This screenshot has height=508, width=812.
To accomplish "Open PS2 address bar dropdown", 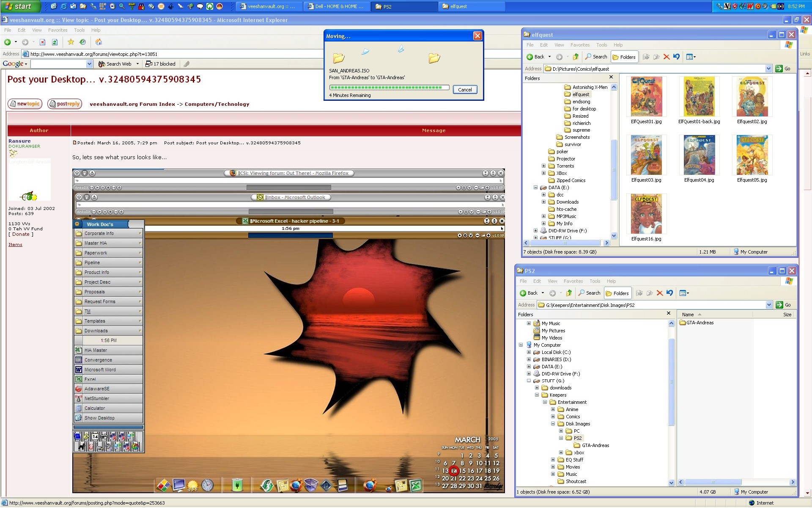I will [769, 305].
